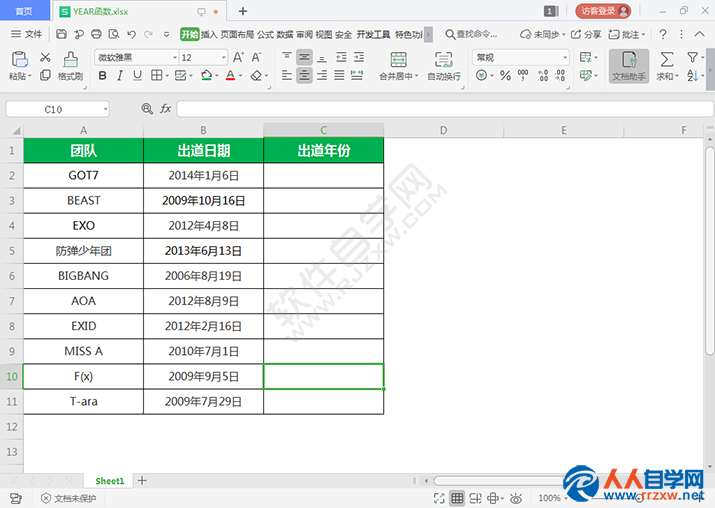Expand fill color dropdown arrow
This screenshot has height=508, width=715.
(217, 76)
